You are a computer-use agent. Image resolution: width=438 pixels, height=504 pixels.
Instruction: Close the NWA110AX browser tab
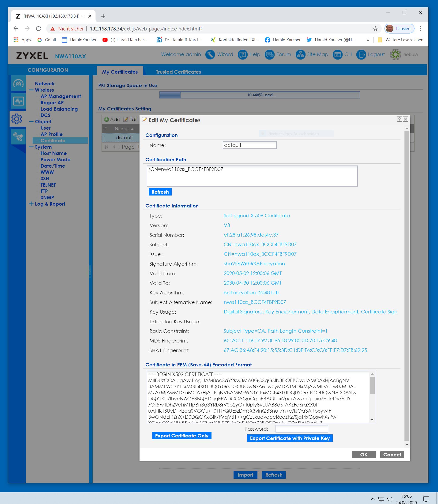pyautogui.click(x=90, y=16)
